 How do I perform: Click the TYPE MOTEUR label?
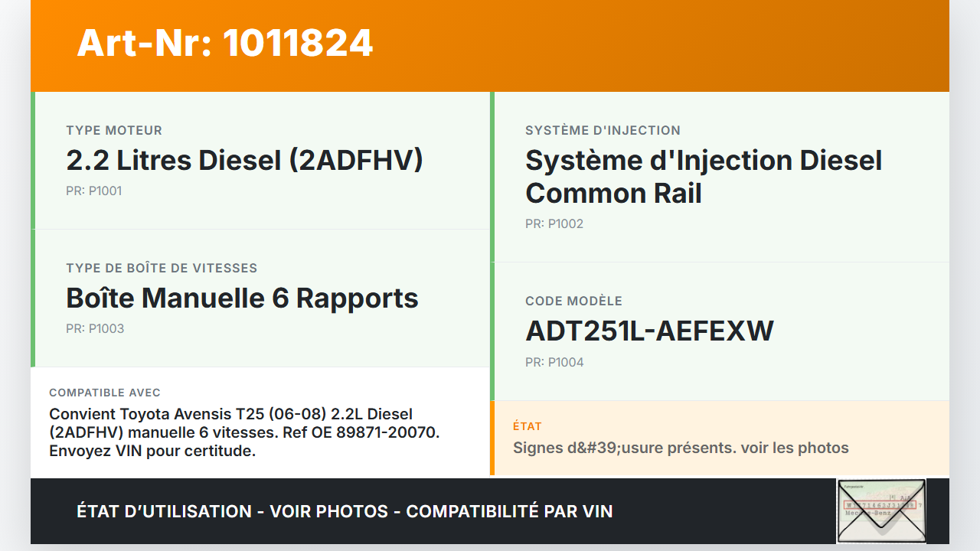click(x=114, y=131)
